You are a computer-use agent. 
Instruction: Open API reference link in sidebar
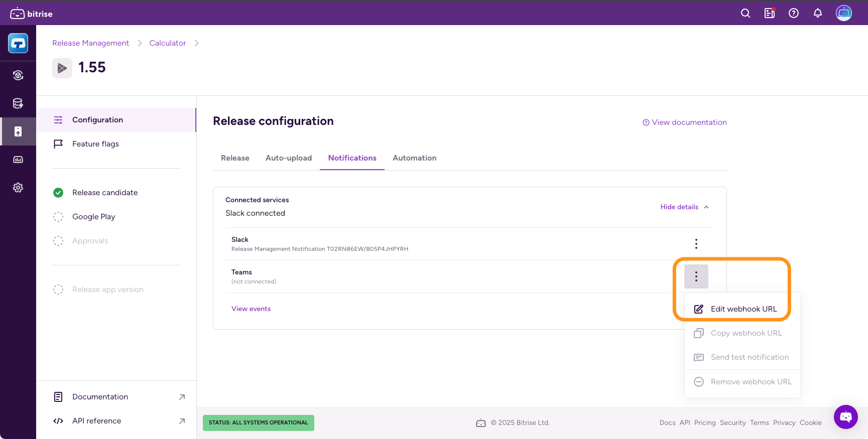(116, 421)
